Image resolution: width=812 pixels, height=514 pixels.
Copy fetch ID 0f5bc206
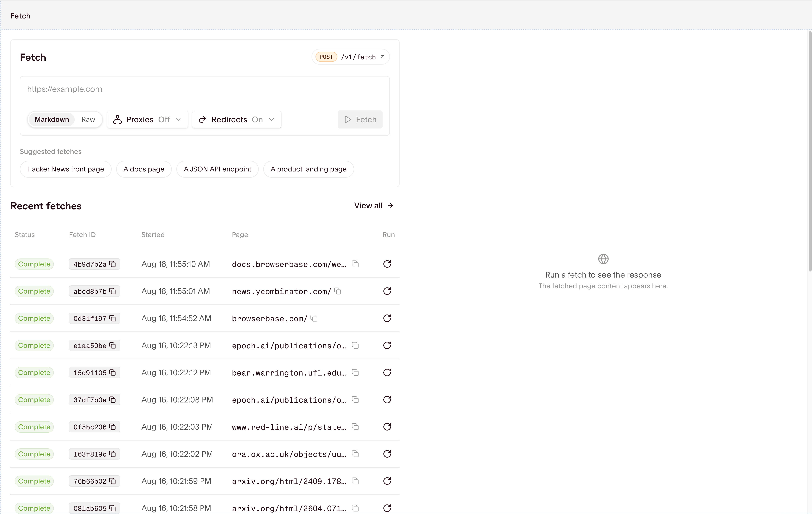click(x=113, y=427)
